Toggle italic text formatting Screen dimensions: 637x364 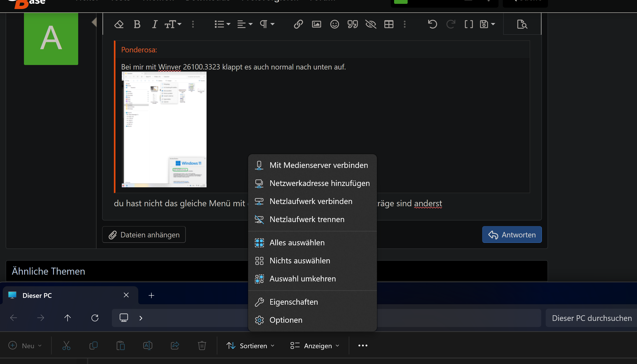pyautogui.click(x=155, y=25)
